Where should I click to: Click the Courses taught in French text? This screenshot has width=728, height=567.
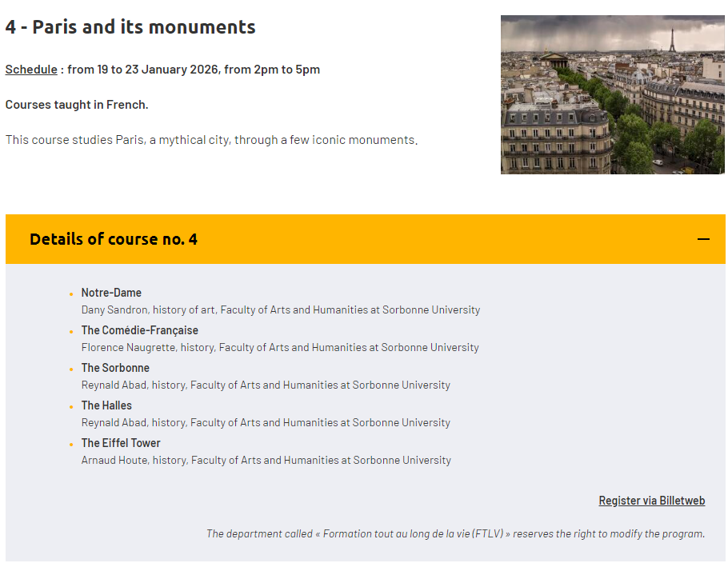[77, 105]
